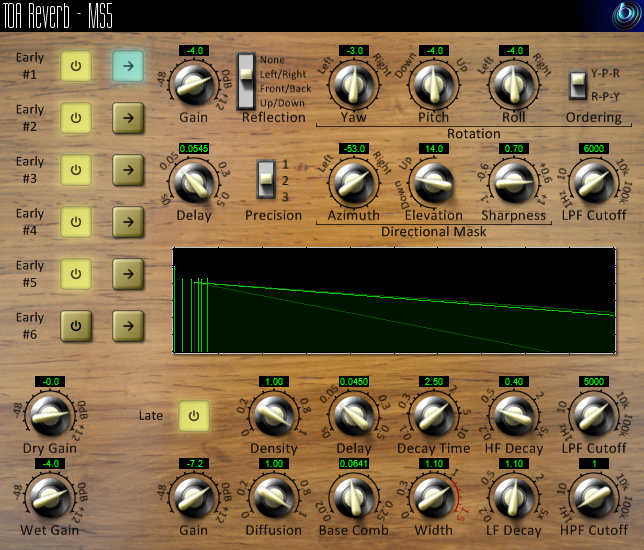This screenshot has width=644, height=550.
Task: Click the Azimuth value field -53.0
Action: (x=354, y=148)
